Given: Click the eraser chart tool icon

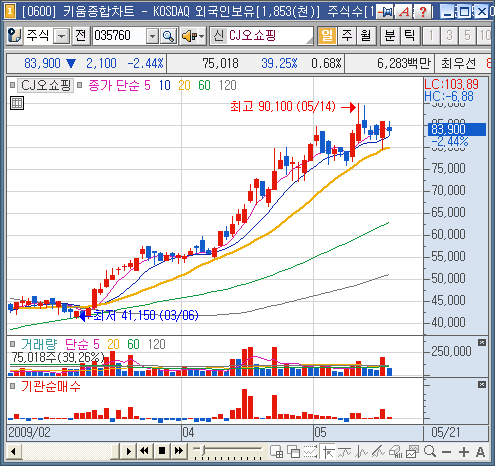Looking at the screenshot, I should pos(396,452).
